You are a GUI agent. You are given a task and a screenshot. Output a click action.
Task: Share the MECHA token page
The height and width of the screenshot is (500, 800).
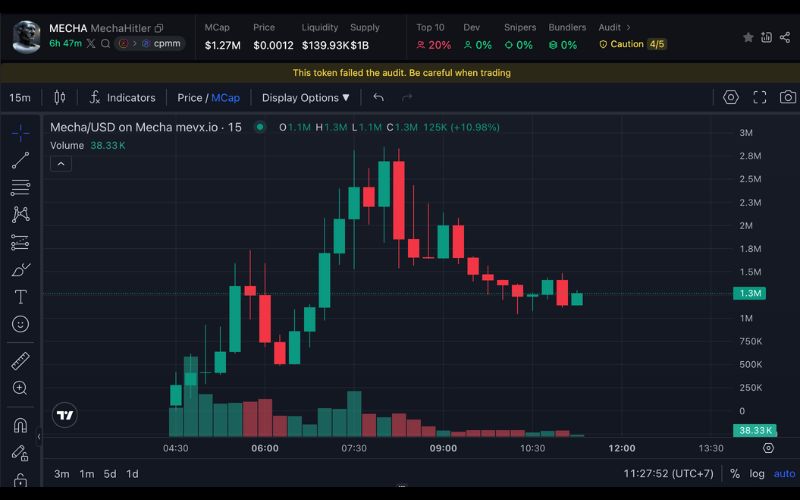785,37
